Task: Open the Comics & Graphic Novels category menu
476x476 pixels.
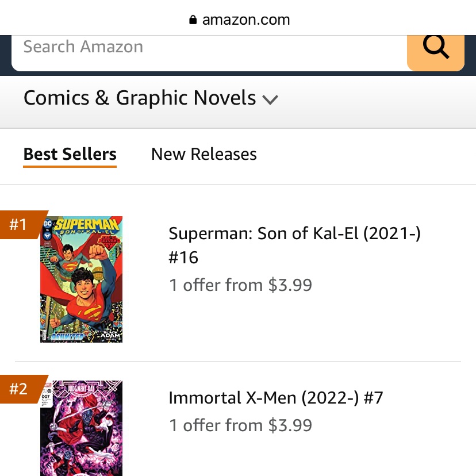Action: click(x=151, y=98)
